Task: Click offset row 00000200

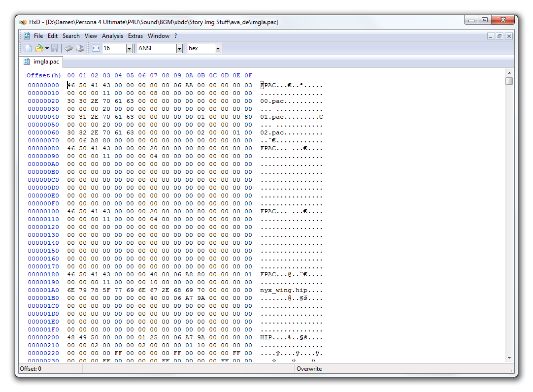Action: click(43, 337)
